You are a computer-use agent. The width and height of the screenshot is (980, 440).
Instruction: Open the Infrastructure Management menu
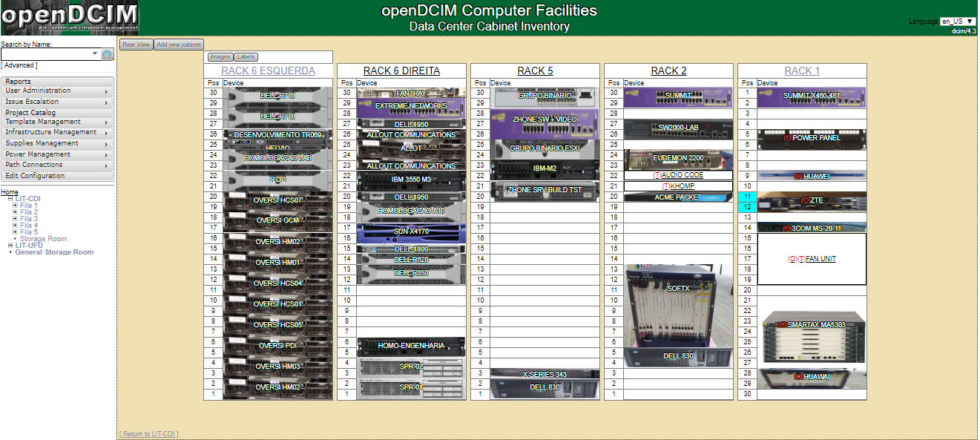58,132
